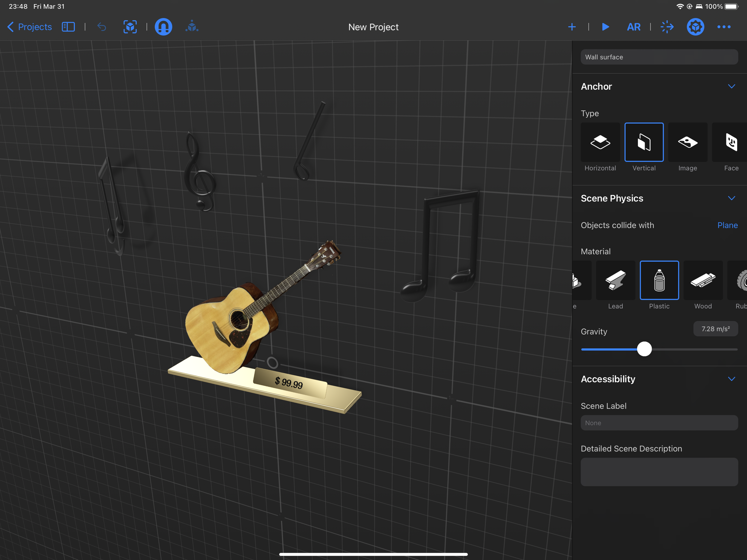Toggle the properties cube icon
The width and height of the screenshot is (747, 560).
pyautogui.click(x=695, y=27)
